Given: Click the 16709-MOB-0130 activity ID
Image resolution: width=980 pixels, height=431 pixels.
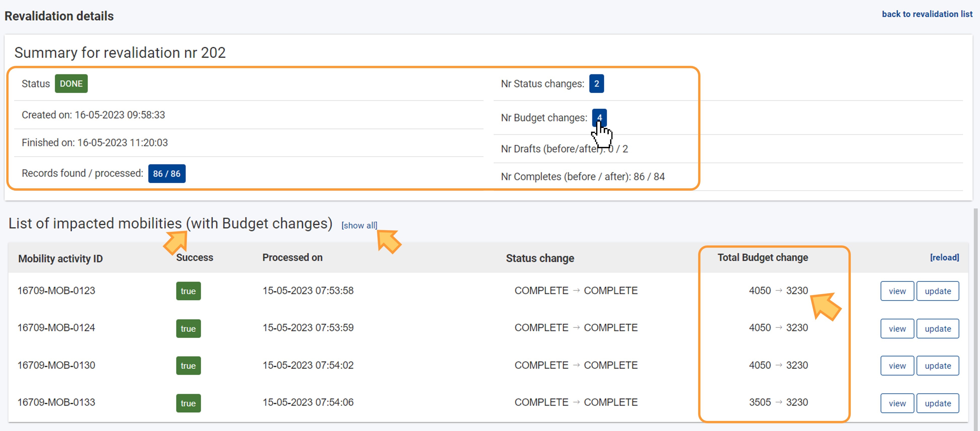Looking at the screenshot, I should pyautogui.click(x=56, y=365).
